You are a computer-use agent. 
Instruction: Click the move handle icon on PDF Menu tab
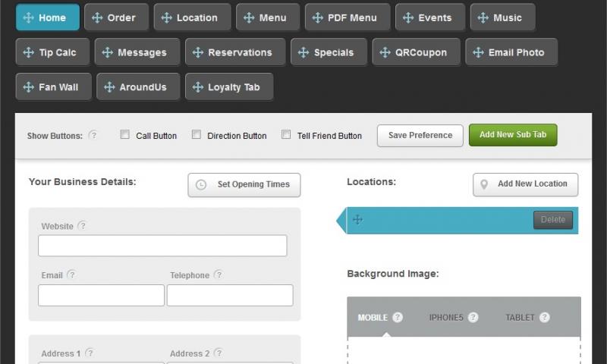pos(317,17)
